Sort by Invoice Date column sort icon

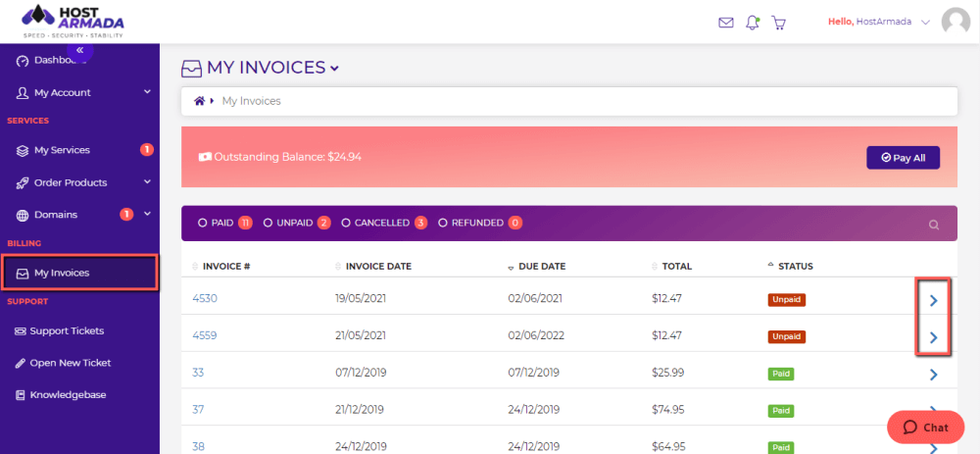338,267
